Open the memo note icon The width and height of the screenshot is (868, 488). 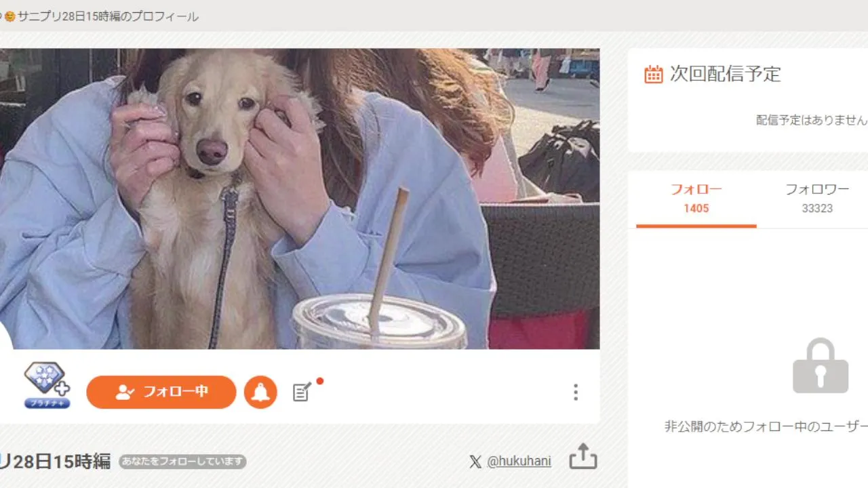coord(302,392)
